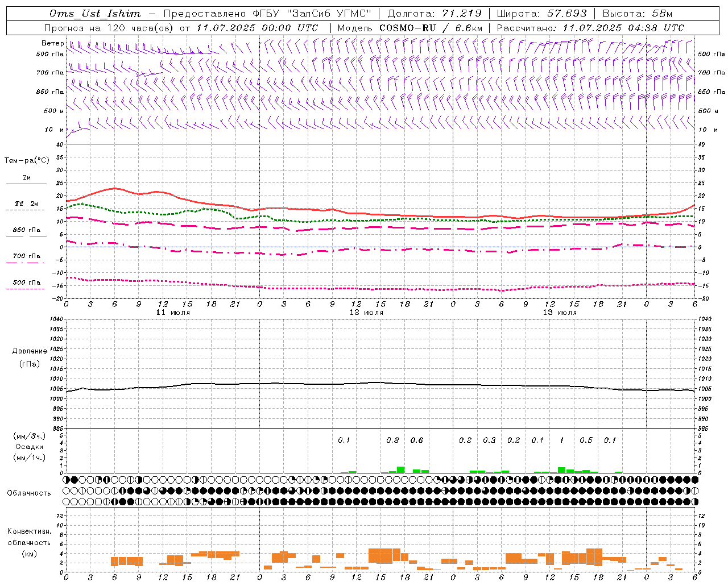This screenshot has height=582, width=728.
Task: Click the '13 июля' date label
Action: (560, 313)
